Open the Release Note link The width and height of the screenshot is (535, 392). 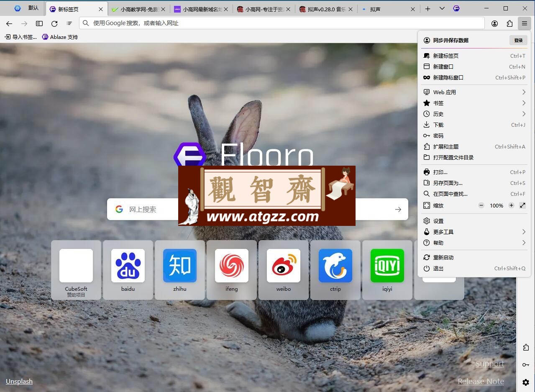coord(481,381)
